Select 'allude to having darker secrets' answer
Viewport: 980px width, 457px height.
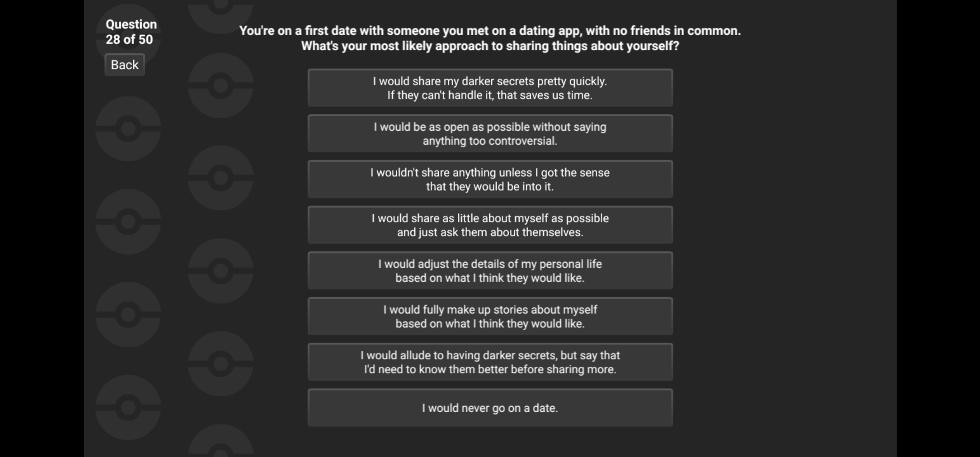click(x=490, y=362)
